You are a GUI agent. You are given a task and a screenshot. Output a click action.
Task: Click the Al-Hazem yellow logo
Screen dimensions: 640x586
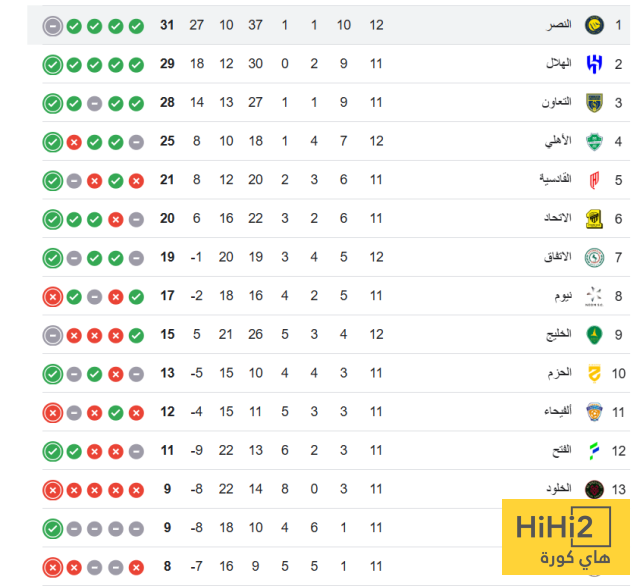point(594,373)
